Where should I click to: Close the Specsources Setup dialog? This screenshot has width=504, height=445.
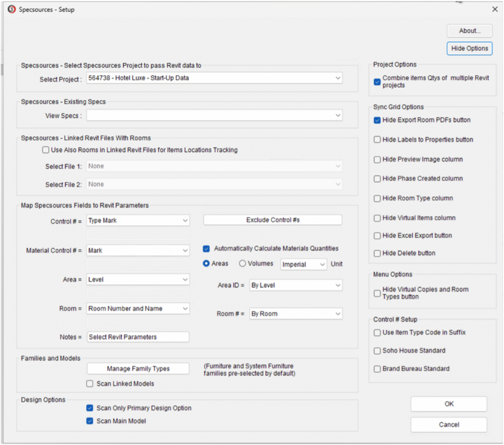coord(494,10)
